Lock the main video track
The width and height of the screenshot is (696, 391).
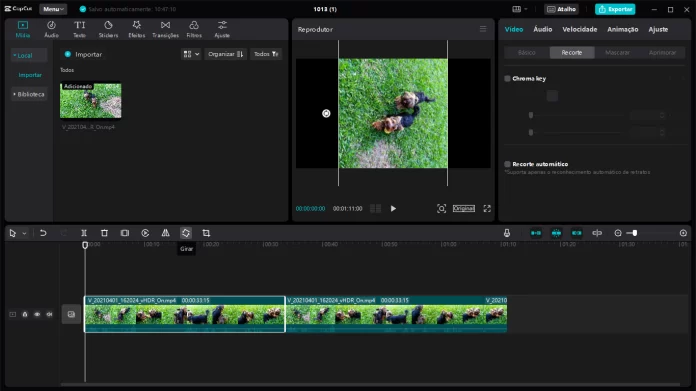[x=25, y=314]
